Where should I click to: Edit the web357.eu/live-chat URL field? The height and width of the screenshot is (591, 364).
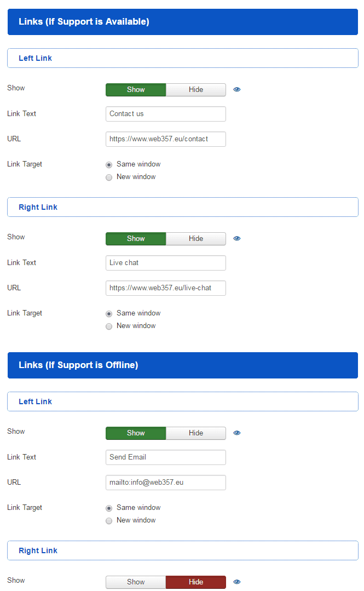[x=165, y=288]
